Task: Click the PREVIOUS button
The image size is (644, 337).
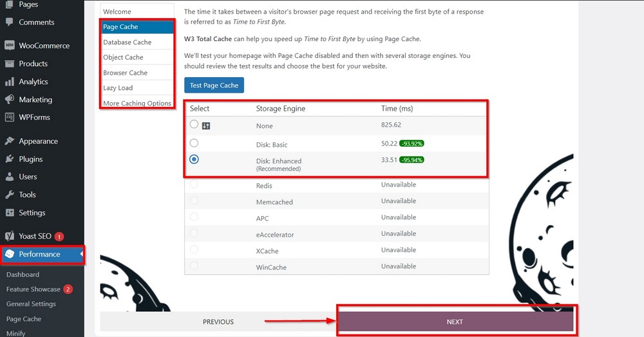Action: point(218,322)
